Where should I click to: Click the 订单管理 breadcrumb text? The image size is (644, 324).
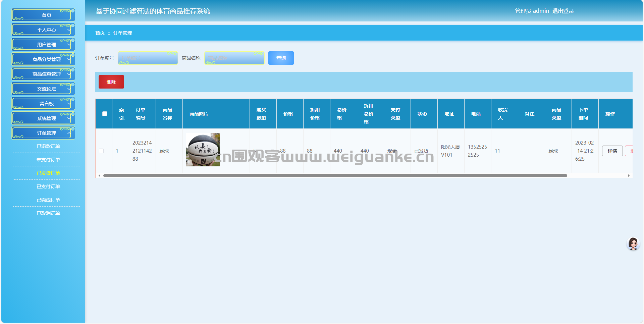pyautogui.click(x=123, y=33)
